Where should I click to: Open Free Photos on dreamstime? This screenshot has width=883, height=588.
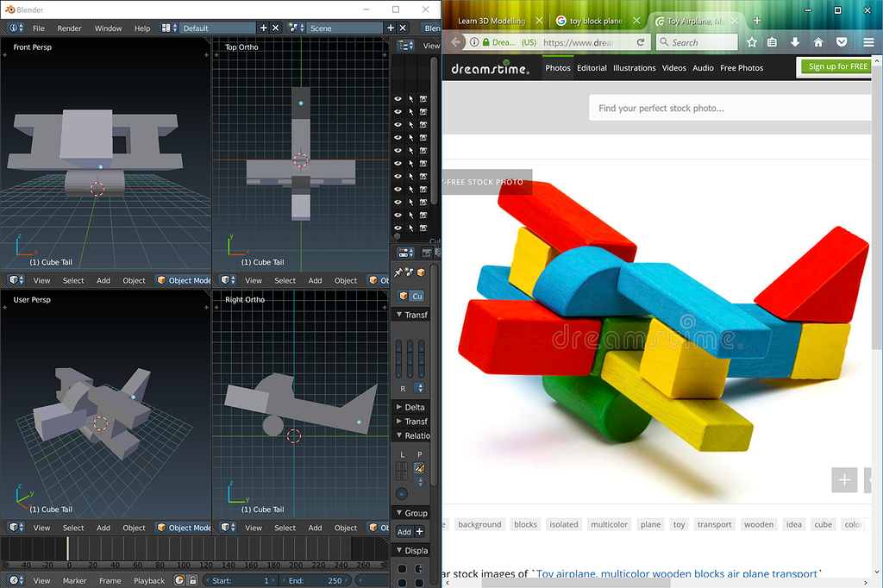coord(742,67)
